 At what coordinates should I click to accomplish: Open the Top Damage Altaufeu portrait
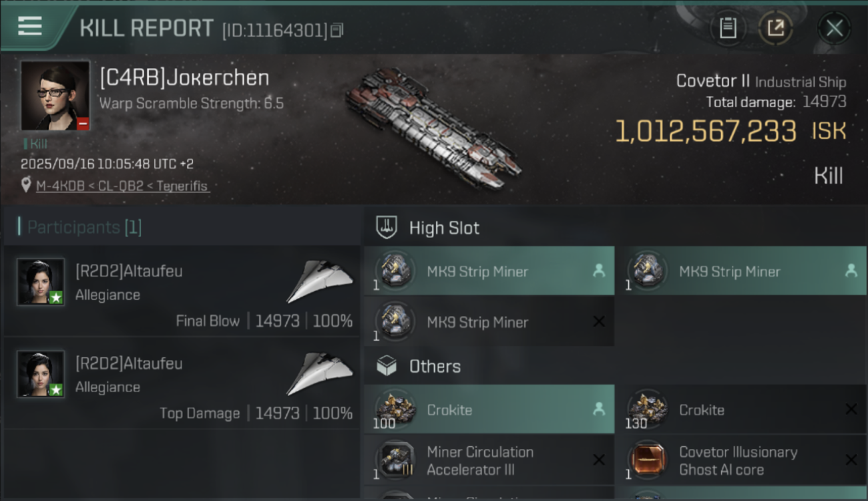pos(41,374)
